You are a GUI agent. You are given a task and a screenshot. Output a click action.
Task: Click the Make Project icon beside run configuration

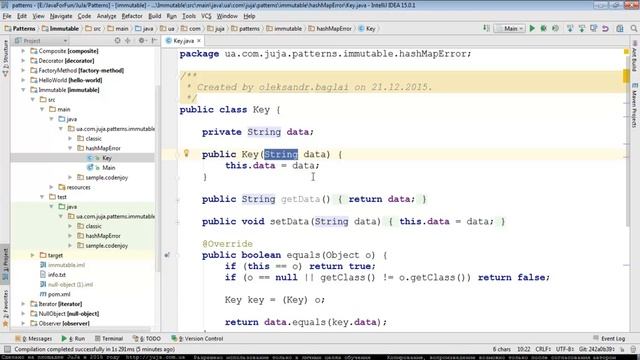[x=487, y=29]
